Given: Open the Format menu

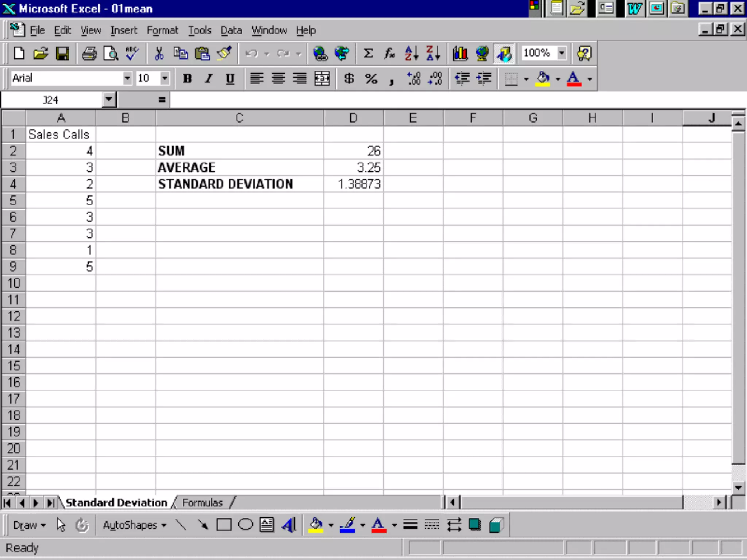Looking at the screenshot, I should tap(162, 30).
